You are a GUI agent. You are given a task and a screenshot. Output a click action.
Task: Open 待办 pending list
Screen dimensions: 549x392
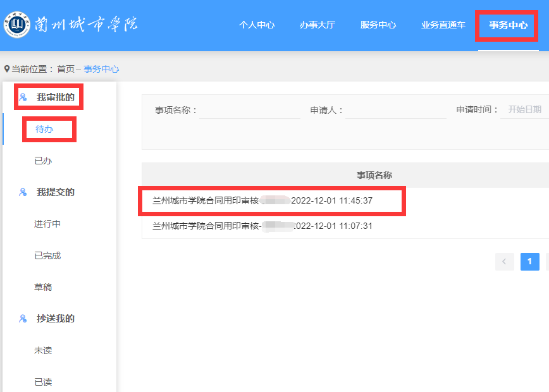tap(44, 129)
